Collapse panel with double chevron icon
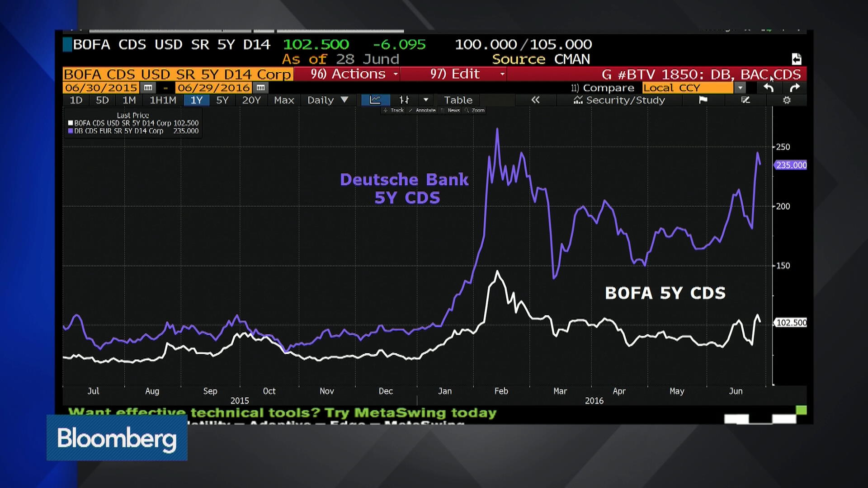The width and height of the screenshot is (868, 488). coord(535,100)
